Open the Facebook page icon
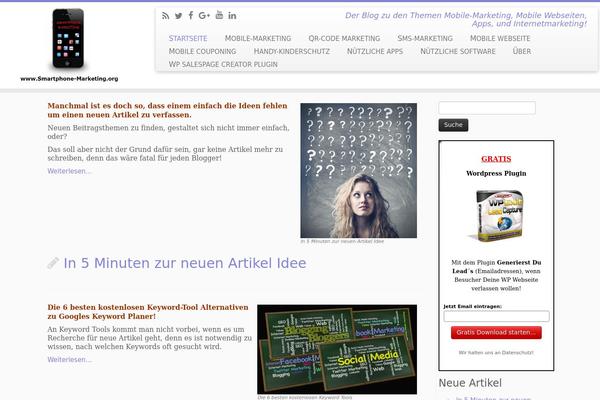600x400 pixels. click(x=191, y=15)
